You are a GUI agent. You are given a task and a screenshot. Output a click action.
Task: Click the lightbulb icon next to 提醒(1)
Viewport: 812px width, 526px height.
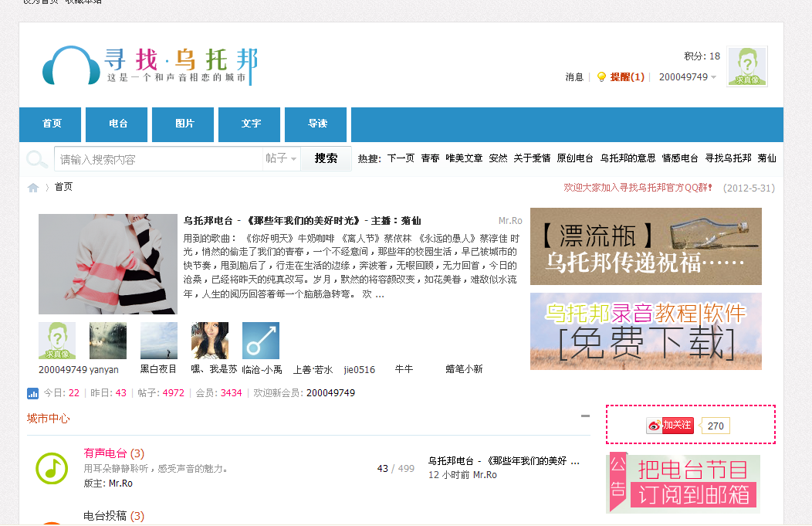601,77
